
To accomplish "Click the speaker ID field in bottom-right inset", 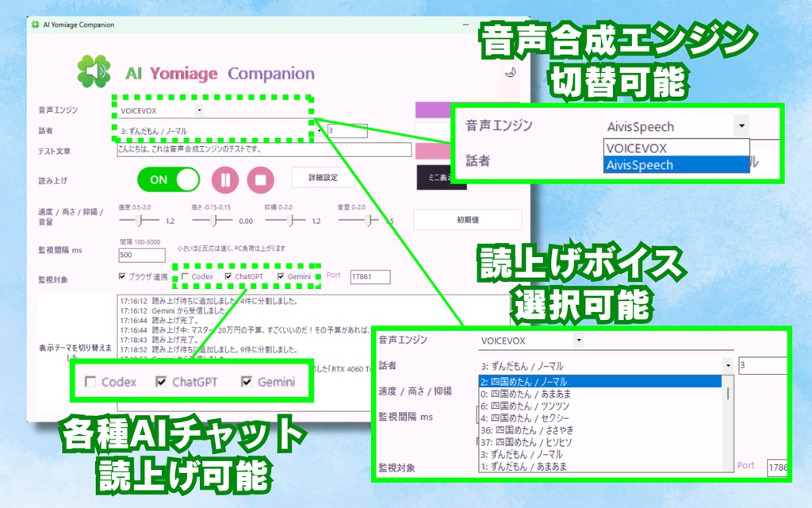I will pyautogui.click(x=763, y=365).
